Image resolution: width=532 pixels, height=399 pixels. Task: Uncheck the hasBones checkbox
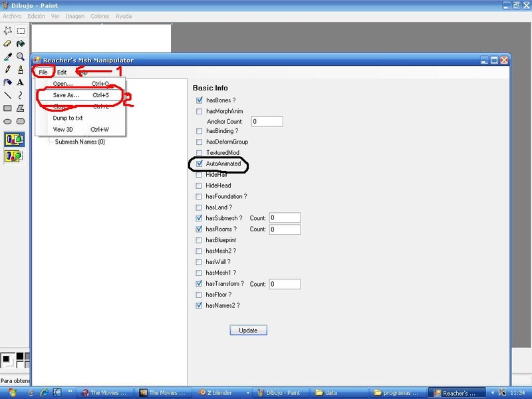click(199, 100)
